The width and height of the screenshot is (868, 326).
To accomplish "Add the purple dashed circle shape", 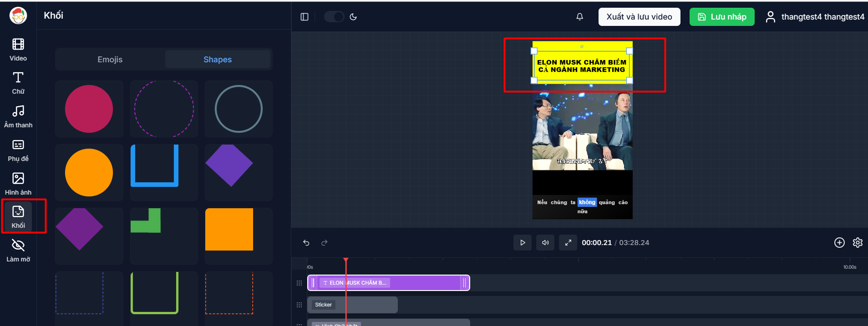I will (164, 109).
